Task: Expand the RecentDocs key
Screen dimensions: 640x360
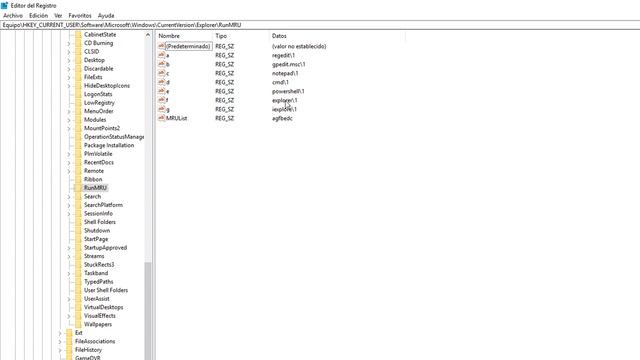Action: coord(69,162)
